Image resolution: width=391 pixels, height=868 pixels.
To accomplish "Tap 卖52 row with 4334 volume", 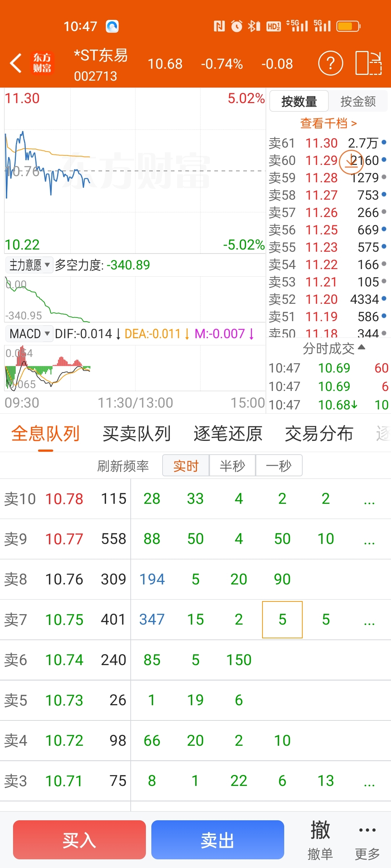I will pyautogui.click(x=328, y=299).
